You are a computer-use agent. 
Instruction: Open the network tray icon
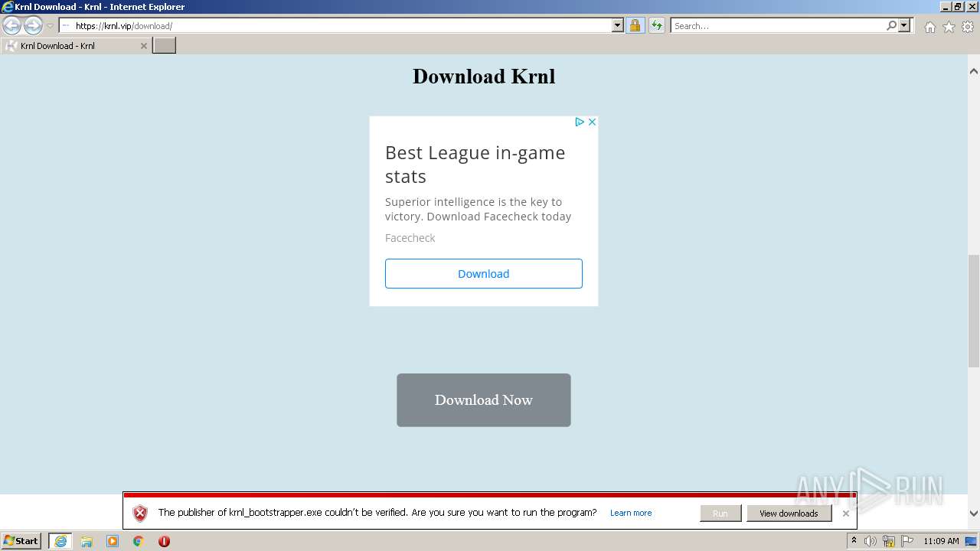pos(890,541)
